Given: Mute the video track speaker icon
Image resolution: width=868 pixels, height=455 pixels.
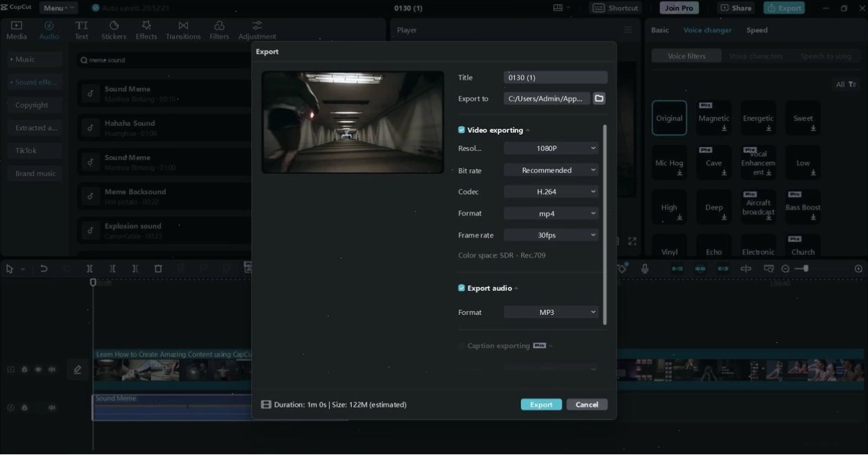Looking at the screenshot, I should tap(52, 369).
